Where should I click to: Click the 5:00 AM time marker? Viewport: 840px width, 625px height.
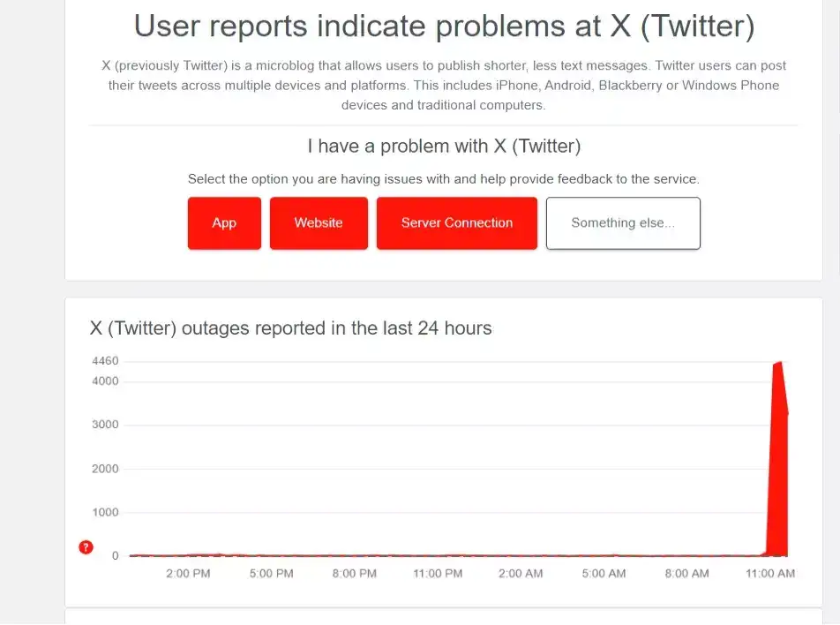tap(604, 574)
